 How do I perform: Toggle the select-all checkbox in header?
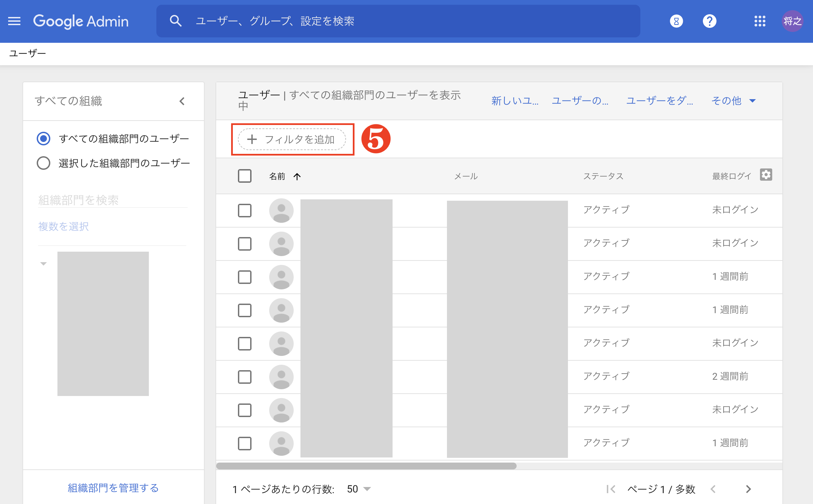[x=245, y=176]
